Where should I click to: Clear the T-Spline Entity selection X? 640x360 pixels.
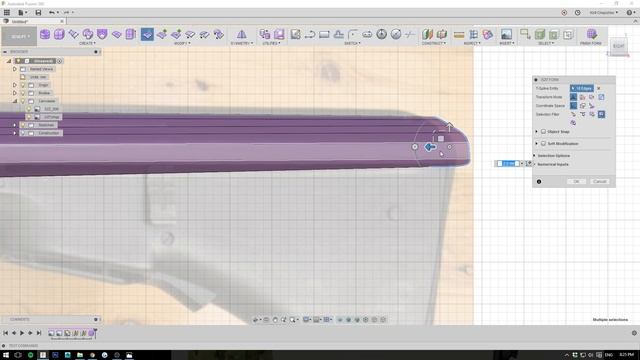coord(599,88)
